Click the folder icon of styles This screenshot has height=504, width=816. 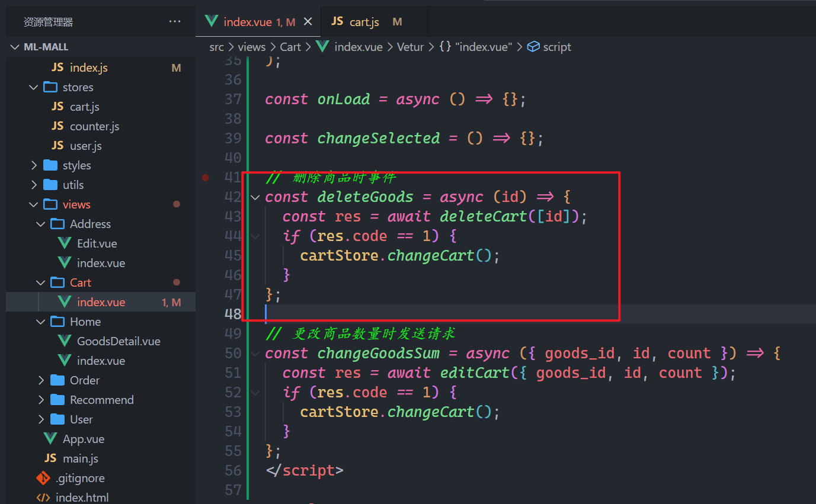pyautogui.click(x=50, y=165)
